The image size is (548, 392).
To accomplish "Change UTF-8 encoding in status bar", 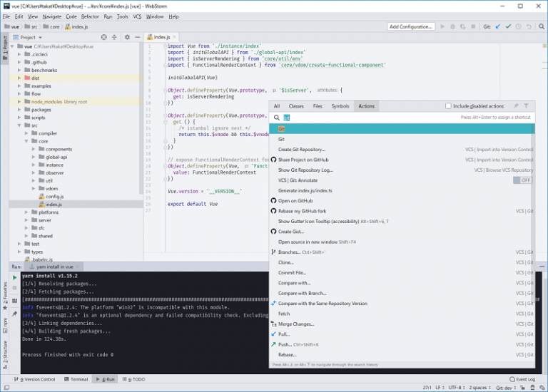I will tap(457, 388).
